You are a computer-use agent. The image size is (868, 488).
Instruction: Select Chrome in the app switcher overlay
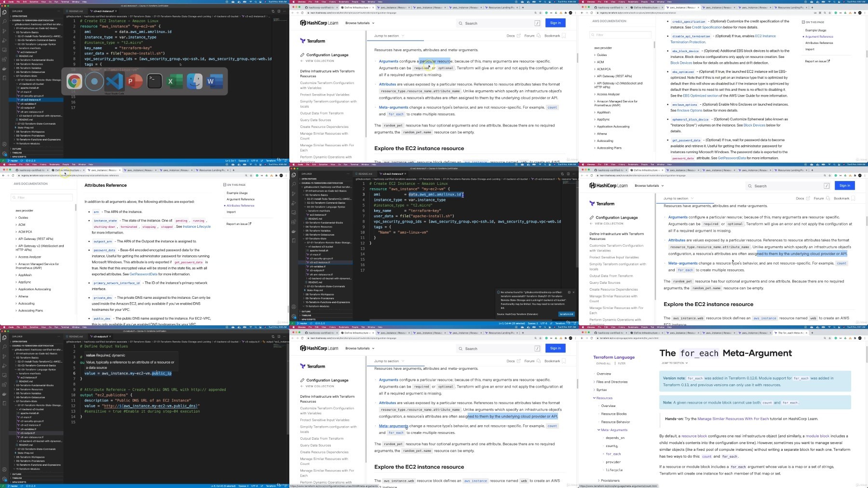tap(74, 81)
